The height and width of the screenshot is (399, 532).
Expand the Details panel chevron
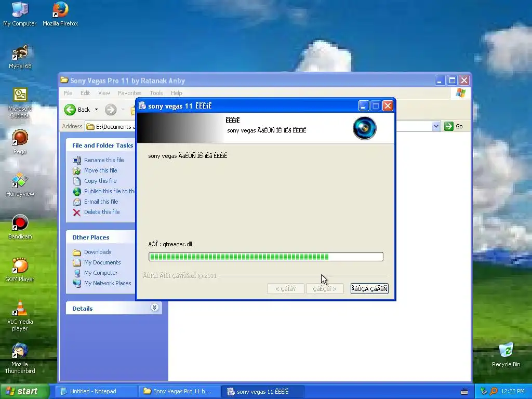click(x=154, y=308)
